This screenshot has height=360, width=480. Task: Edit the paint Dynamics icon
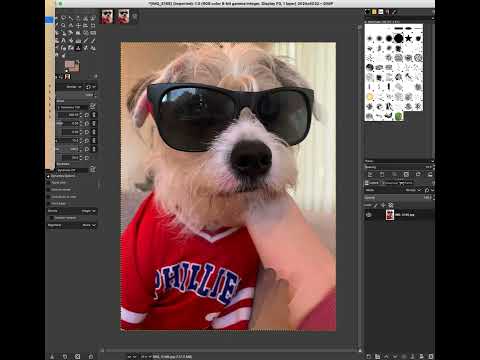[92, 169]
